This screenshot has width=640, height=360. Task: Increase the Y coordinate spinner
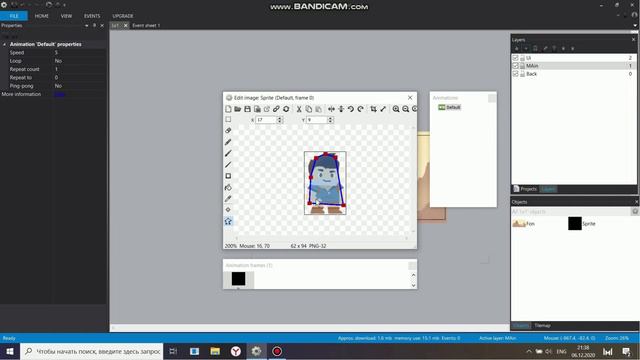(x=331, y=118)
